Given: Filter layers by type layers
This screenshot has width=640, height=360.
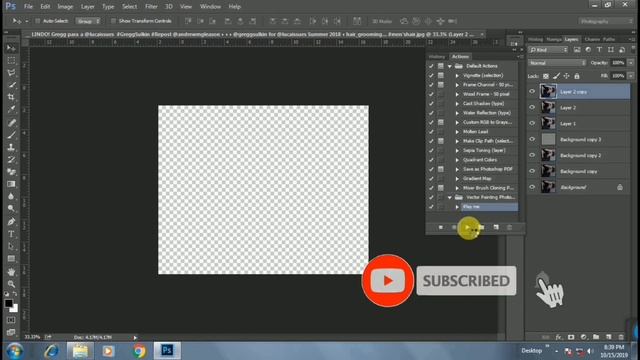Looking at the screenshot, I should [x=599, y=50].
